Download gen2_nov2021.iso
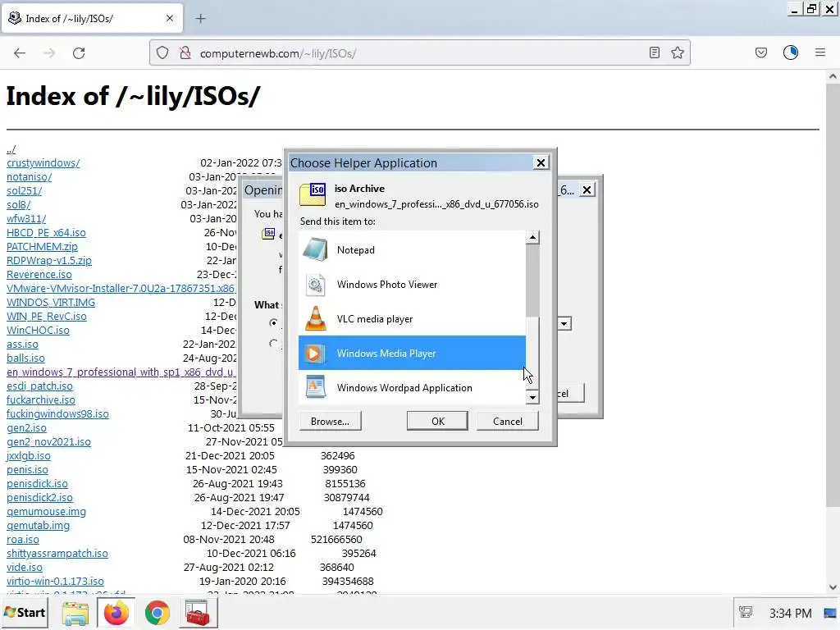The height and width of the screenshot is (630, 840). click(x=48, y=441)
